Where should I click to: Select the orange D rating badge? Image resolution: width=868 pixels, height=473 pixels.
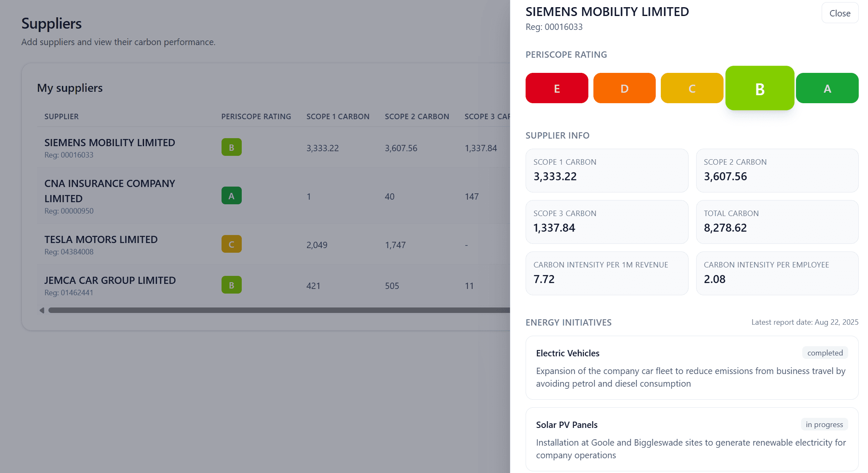coord(624,88)
